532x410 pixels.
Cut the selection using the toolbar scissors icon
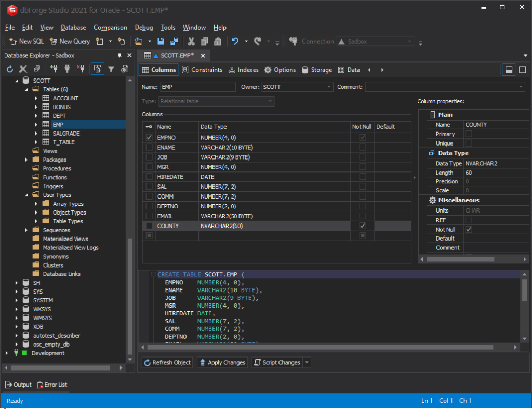pyautogui.click(x=191, y=41)
